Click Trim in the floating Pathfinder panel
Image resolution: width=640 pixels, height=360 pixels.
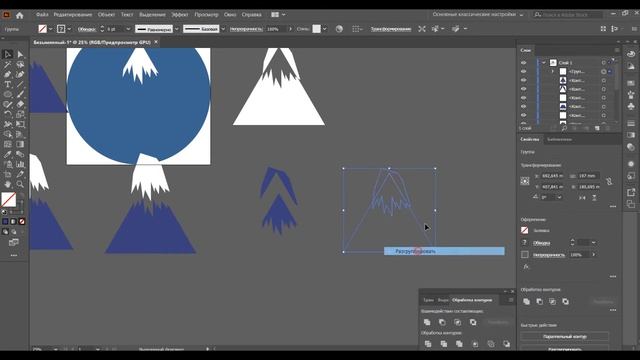point(444,344)
